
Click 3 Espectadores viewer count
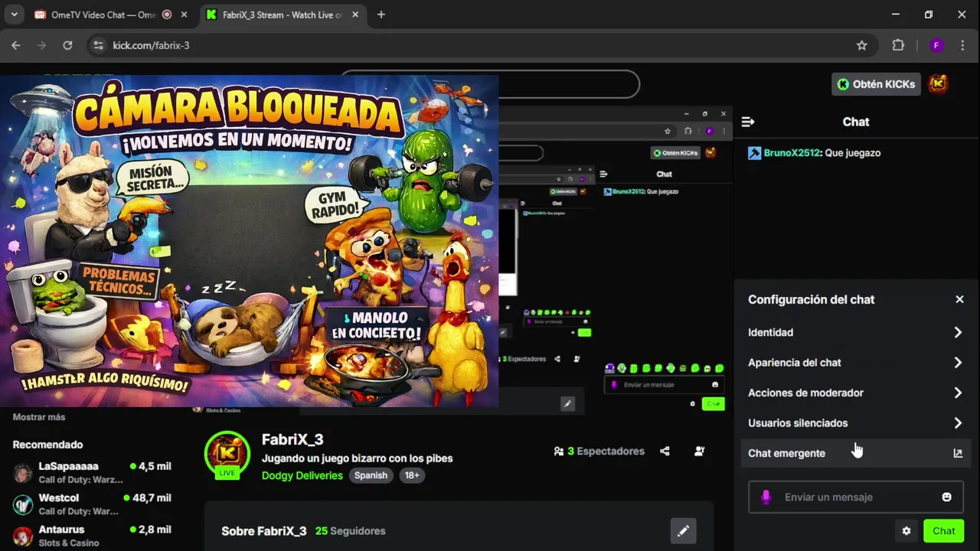599,452
